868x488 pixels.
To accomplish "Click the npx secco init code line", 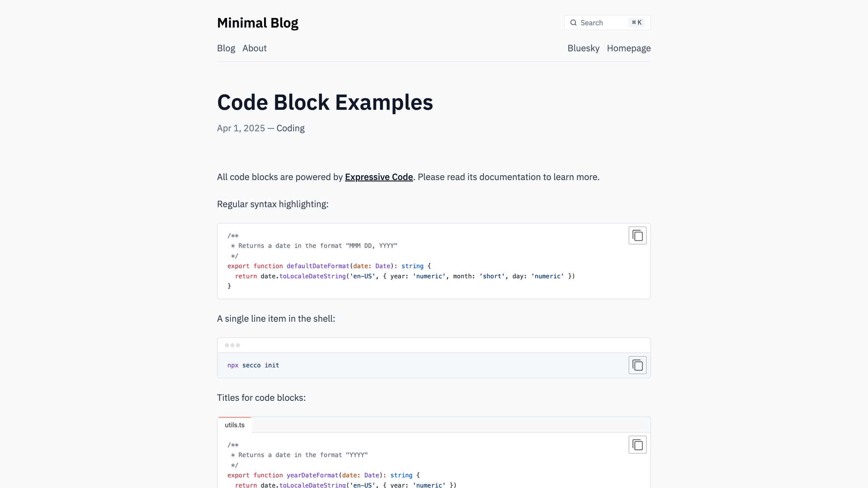I will point(253,365).
